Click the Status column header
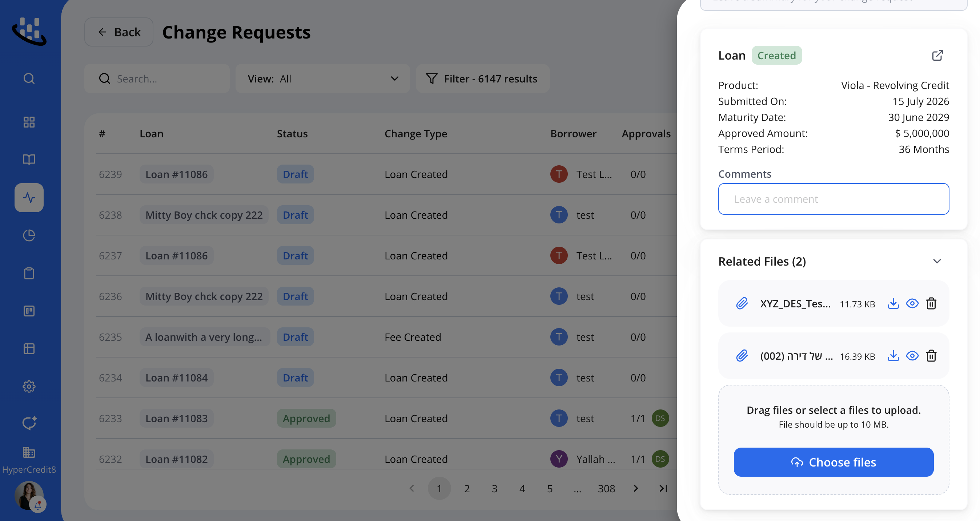The height and width of the screenshot is (521, 980). click(x=292, y=133)
